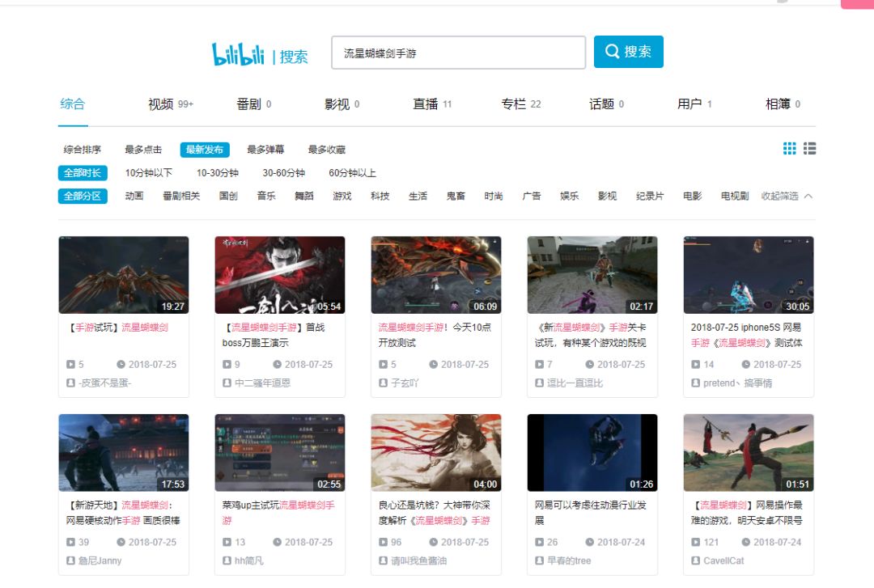This screenshot has width=874, height=588.
Task: Filter by 时尚 category
Action: 494,197
